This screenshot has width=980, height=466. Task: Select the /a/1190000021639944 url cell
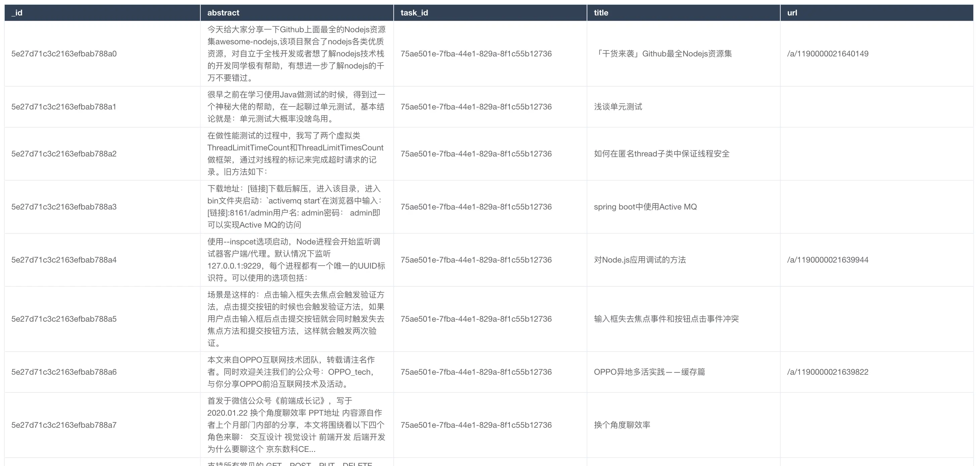point(828,260)
